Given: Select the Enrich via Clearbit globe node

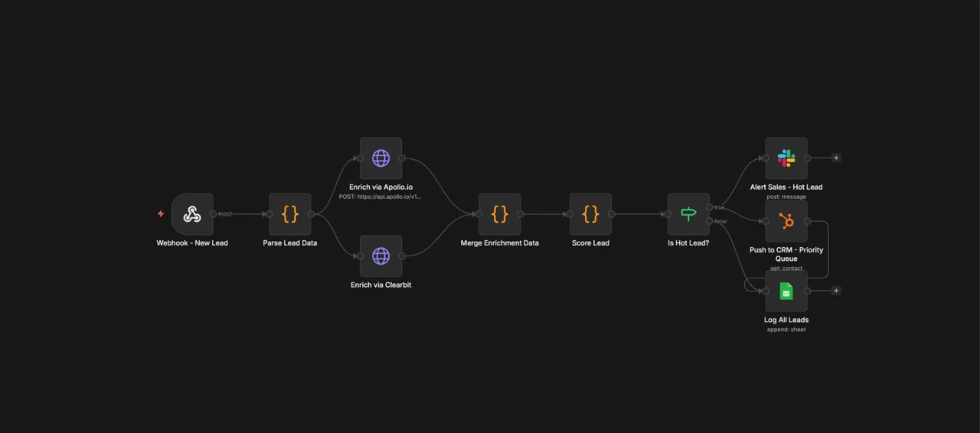Looking at the screenshot, I should [381, 256].
